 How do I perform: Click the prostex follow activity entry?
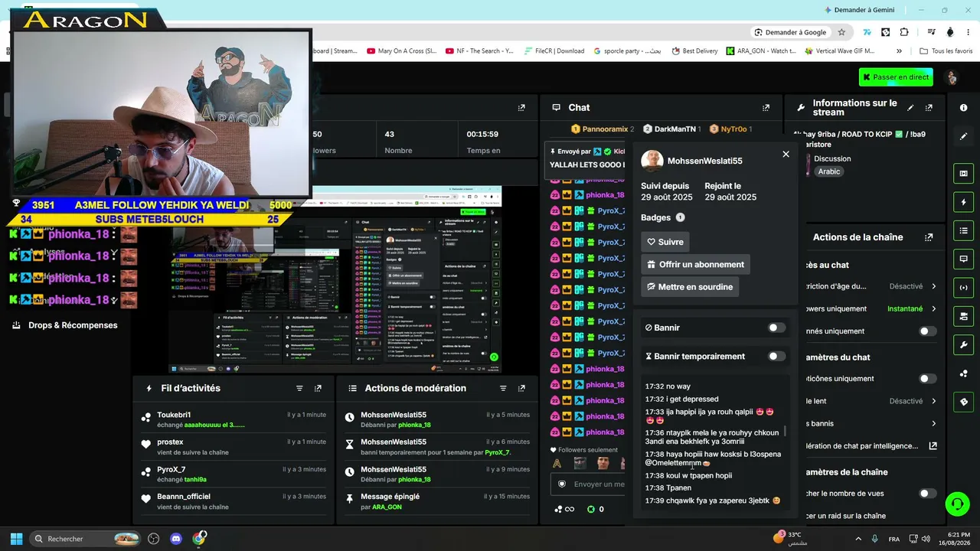tap(235, 447)
